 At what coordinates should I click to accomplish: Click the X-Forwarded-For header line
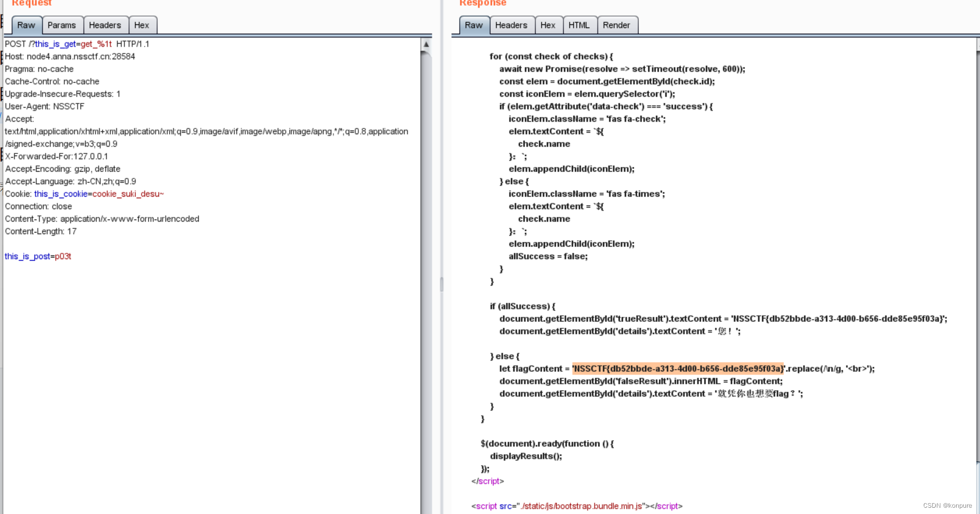coord(56,156)
